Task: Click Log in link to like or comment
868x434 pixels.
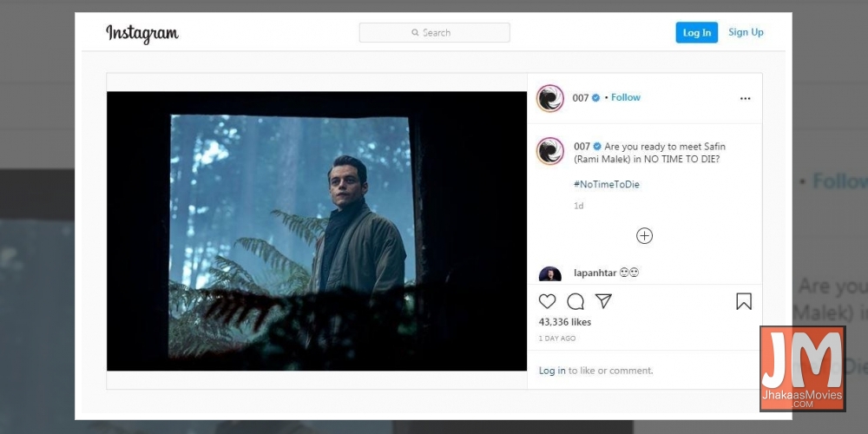Action: click(x=552, y=371)
